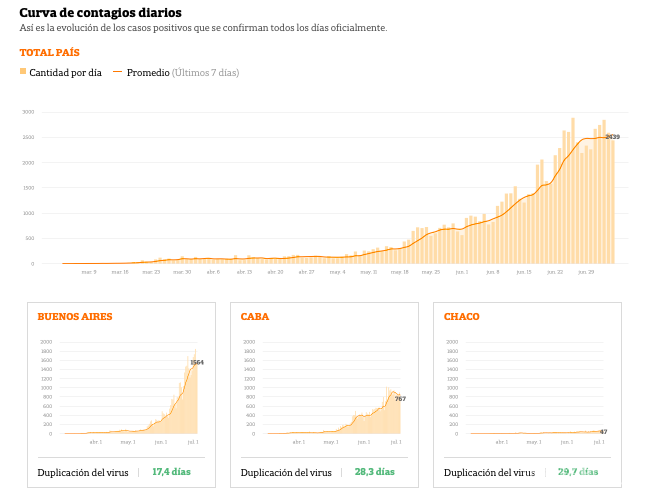Click 'mar. 9' on main chart x-axis
Screen dimensions: 653x495
(89, 271)
